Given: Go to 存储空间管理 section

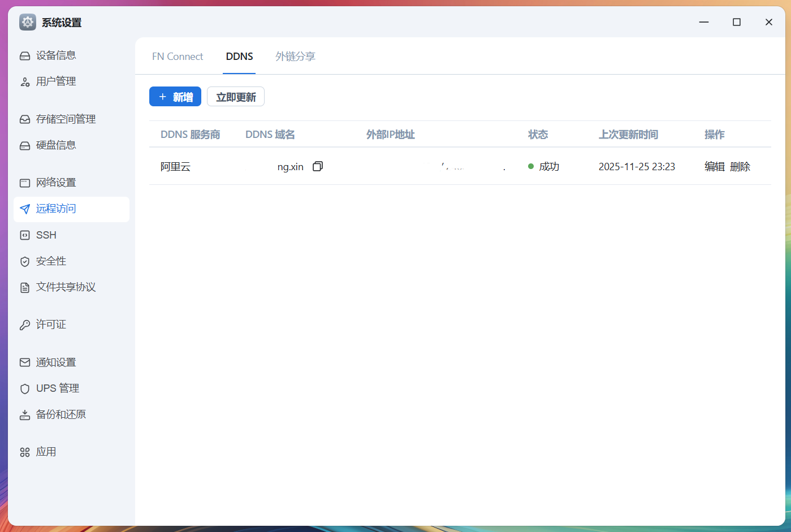Looking at the screenshot, I should click(x=71, y=119).
